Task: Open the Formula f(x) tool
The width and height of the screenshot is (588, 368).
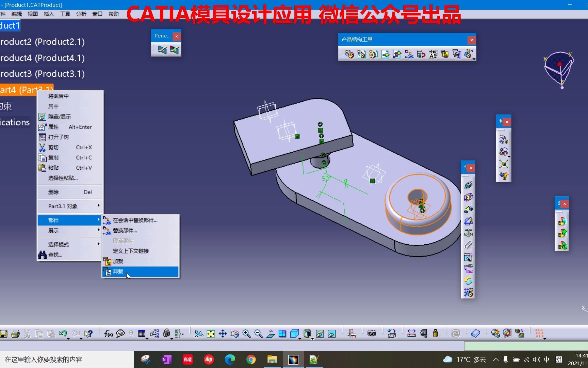Action: (x=108, y=334)
